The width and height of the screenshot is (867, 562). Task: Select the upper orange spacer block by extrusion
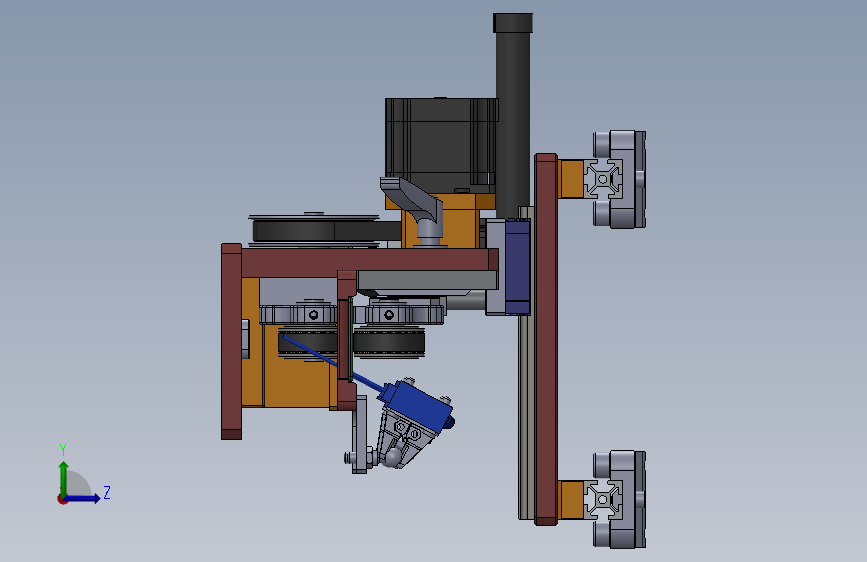[x=571, y=179]
